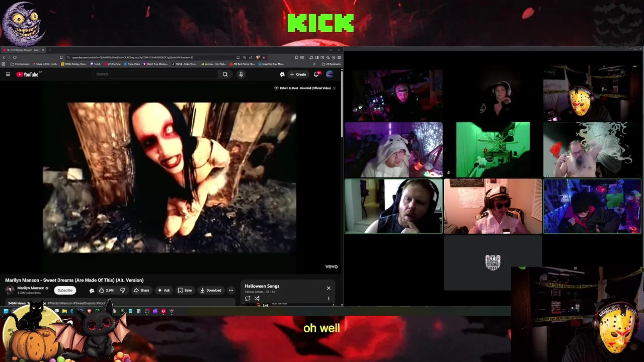644x362 pixels.
Task: Open the Soap2Day Free Movies bookmark
Action: click(272, 64)
